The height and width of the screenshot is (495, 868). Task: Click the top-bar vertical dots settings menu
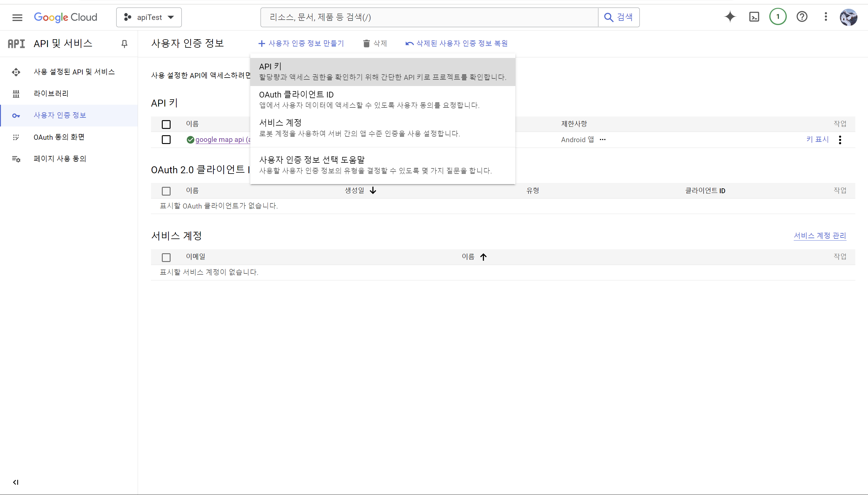825,17
